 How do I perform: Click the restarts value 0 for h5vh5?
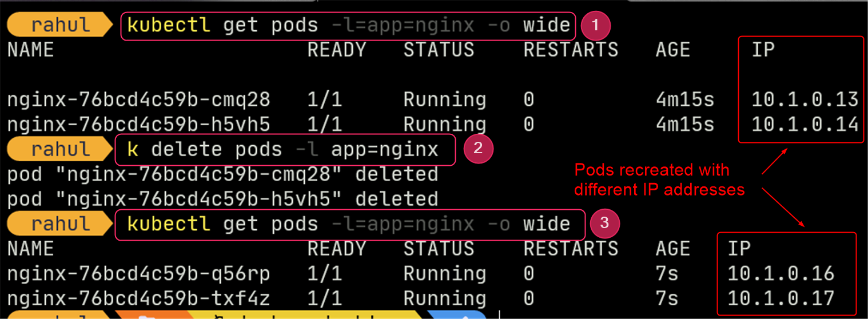529,125
